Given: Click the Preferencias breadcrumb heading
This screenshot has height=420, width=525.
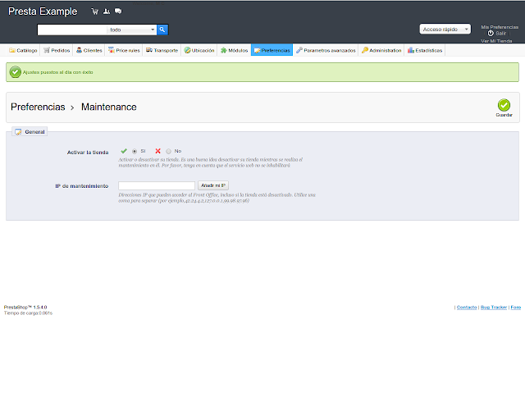Looking at the screenshot, I should tap(38, 107).
